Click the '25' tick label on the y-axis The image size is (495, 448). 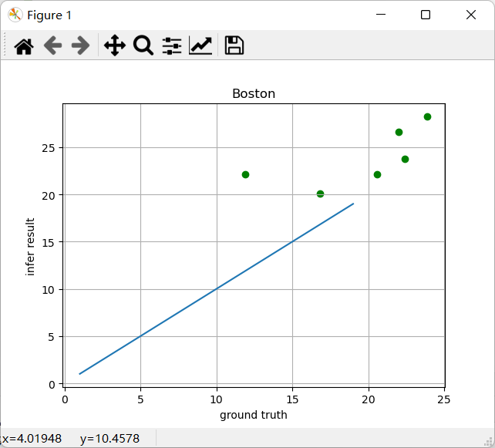[50, 147]
